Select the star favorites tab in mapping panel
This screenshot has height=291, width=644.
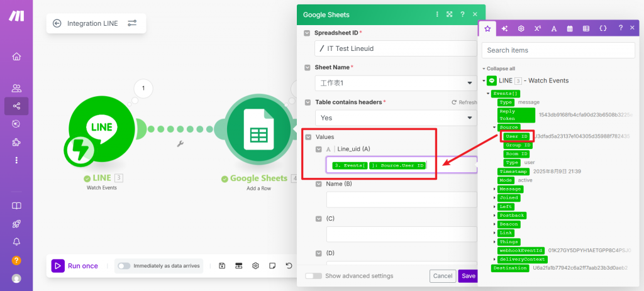(x=488, y=28)
